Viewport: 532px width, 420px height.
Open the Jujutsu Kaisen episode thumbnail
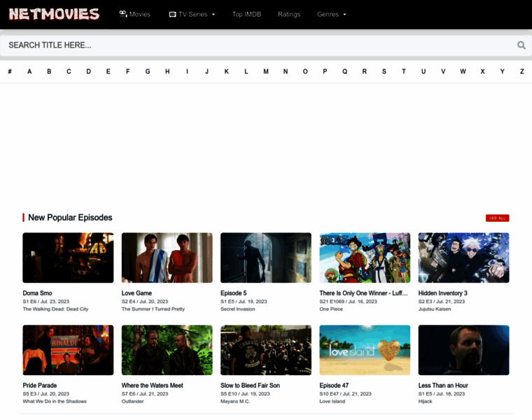[464, 258]
